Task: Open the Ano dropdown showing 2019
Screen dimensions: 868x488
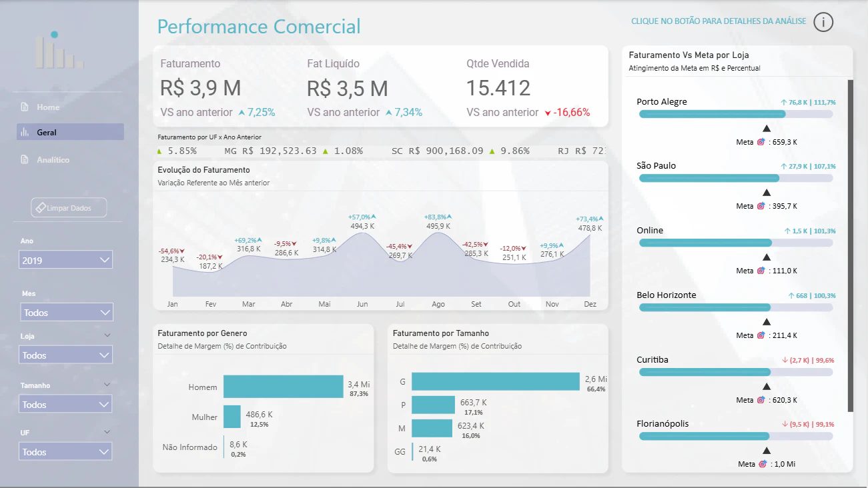Action: pos(65,260)
